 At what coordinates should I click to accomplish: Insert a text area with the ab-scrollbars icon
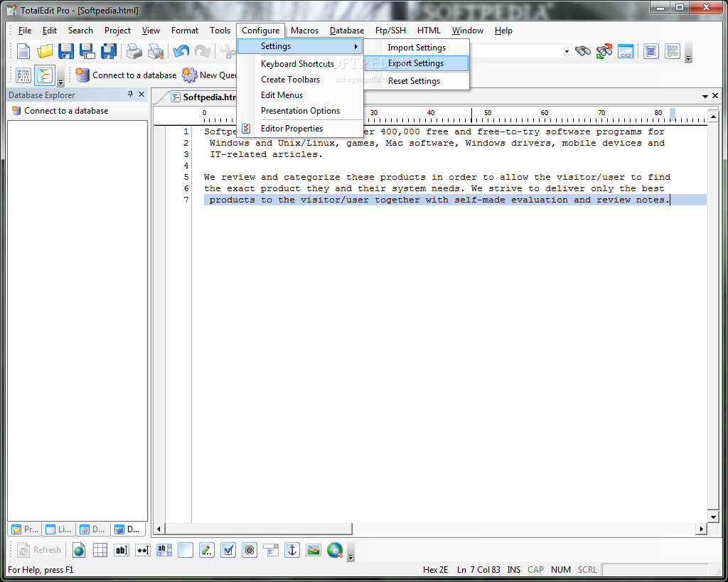coord(164,550)
